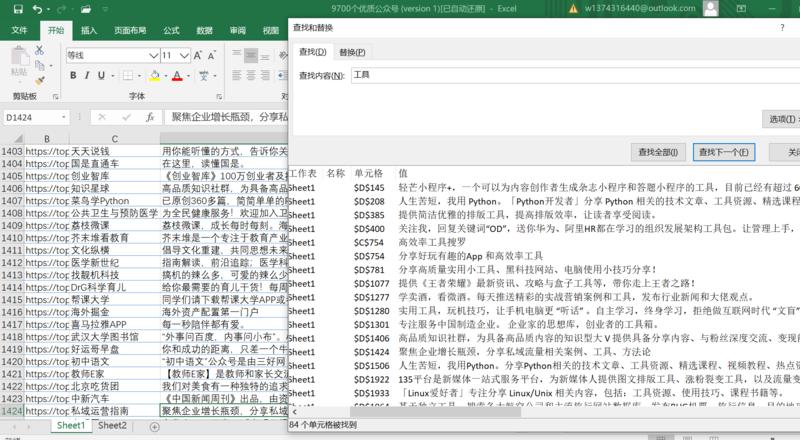Click the help question mark in Find dialog
The height and width of the screenshot is (440, 800).
[782, 28]
